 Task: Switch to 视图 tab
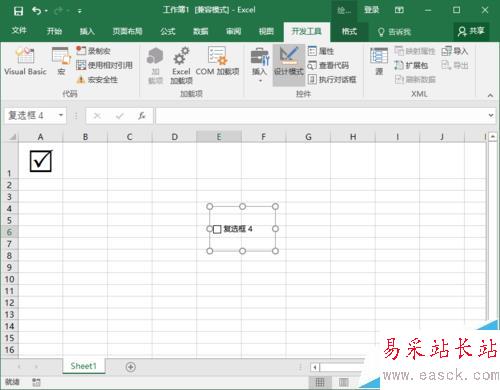click(x=266, y=31)
